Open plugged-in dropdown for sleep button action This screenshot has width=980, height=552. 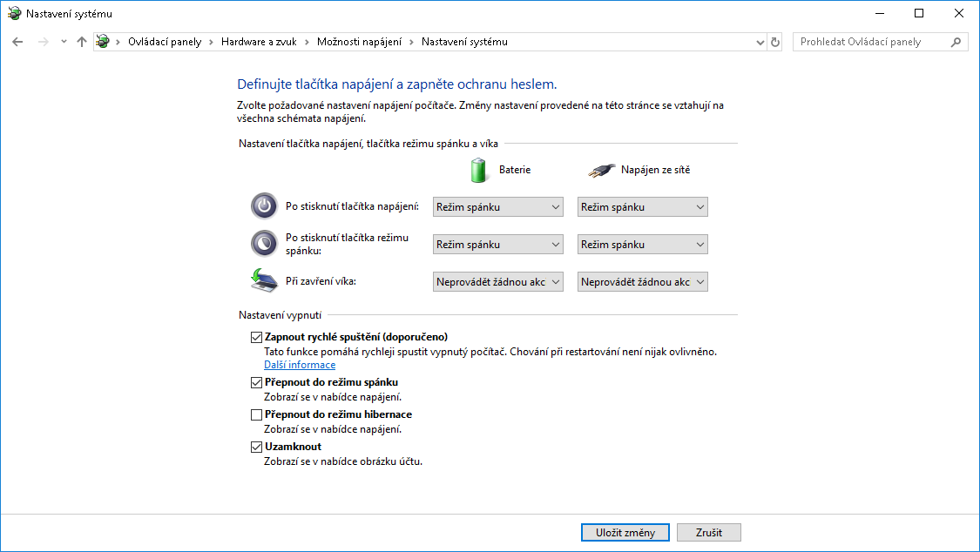click(643, 245)
